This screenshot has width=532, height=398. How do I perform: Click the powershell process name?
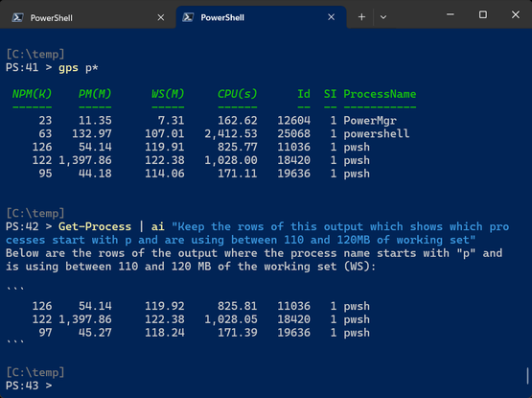point(377,134)
